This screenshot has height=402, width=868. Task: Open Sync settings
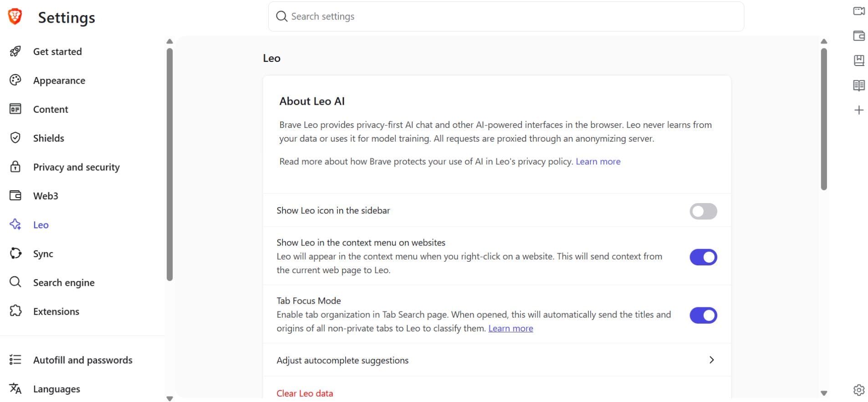click(43, 253)
